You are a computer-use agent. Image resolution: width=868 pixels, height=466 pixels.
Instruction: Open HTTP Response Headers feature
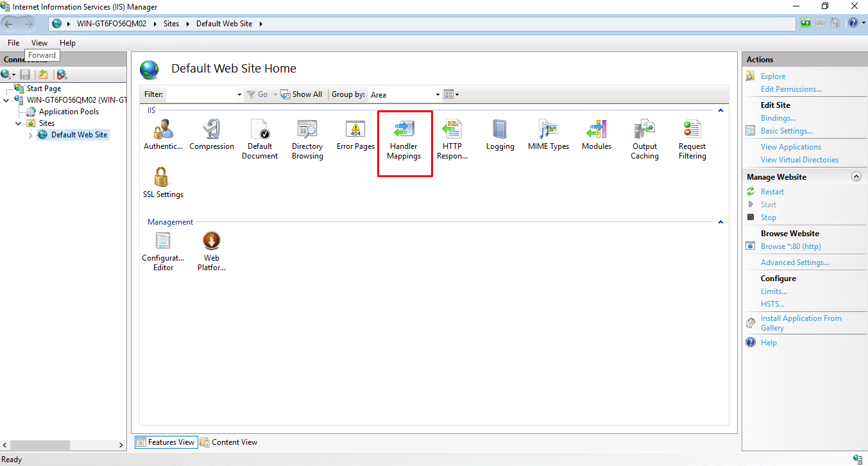click(x=452, y=139)
